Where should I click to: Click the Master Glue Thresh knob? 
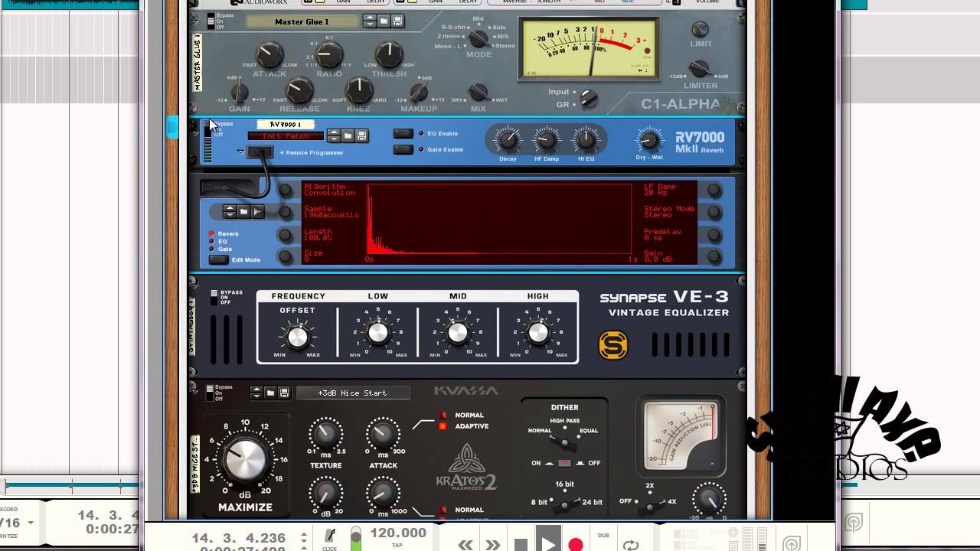coord(389,54)
